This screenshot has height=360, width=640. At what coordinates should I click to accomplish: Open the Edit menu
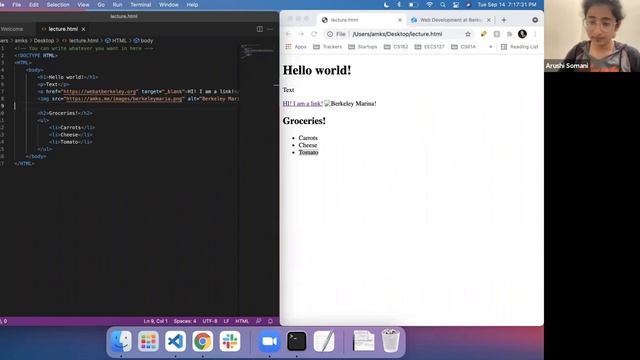click(x=34, y=5)
